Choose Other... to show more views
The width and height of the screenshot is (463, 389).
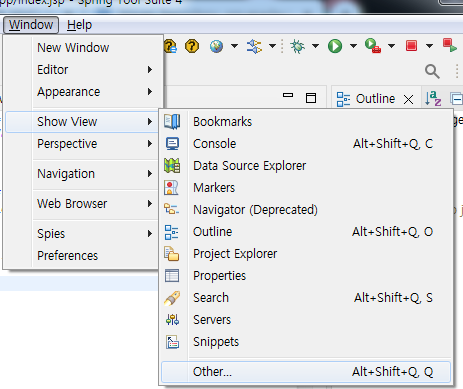pyautogui.click(x=306, y=372)
